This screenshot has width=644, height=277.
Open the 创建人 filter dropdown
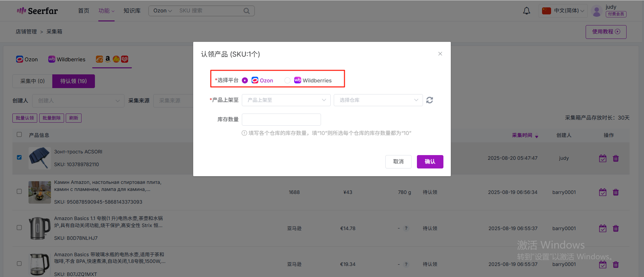(x=77, y=100)
